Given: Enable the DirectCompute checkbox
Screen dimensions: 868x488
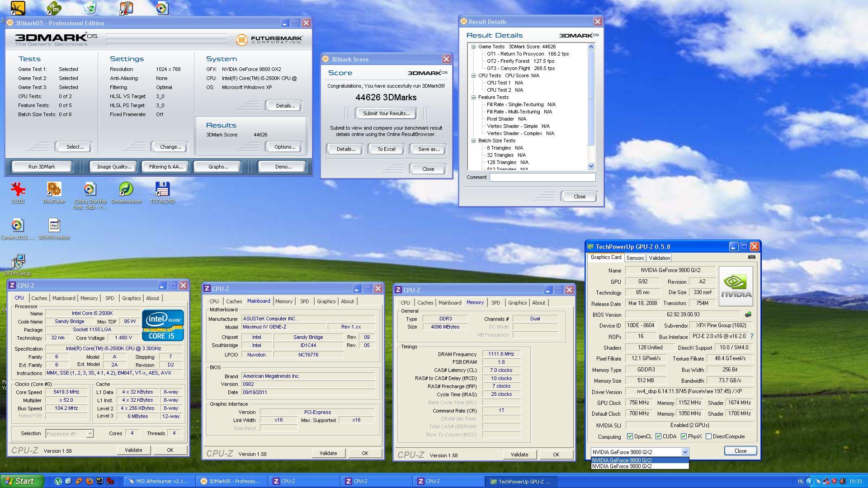Looking at the screenshot, I should pos(708,436).
